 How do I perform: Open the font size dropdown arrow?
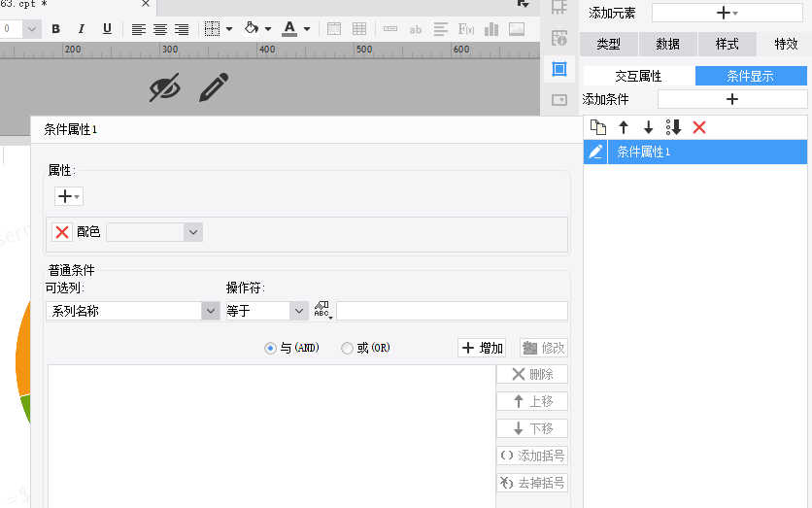[32, 29]
